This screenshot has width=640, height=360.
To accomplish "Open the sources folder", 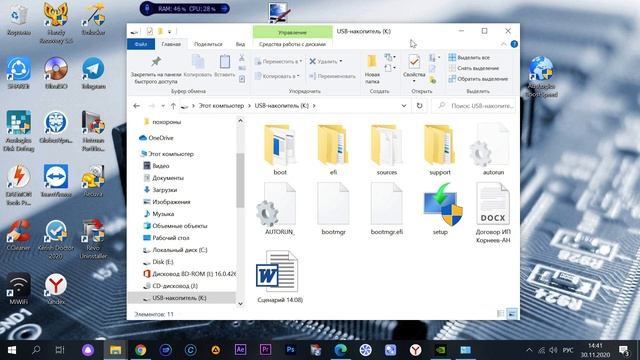I will tap(387, 149).
